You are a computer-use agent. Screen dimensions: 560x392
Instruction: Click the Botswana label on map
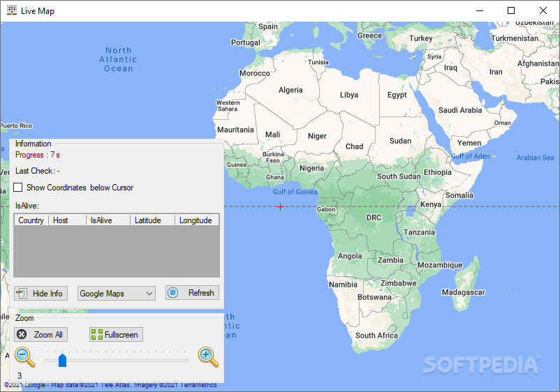coord(375,297)
